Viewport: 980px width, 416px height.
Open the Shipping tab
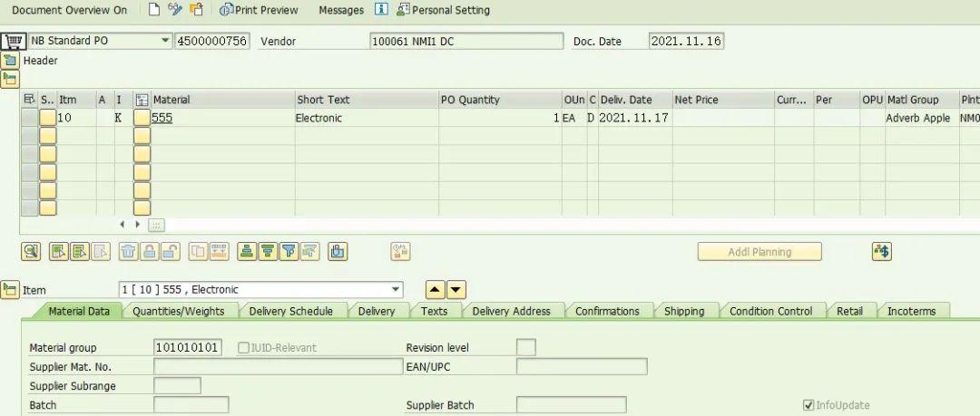point(684,311)
